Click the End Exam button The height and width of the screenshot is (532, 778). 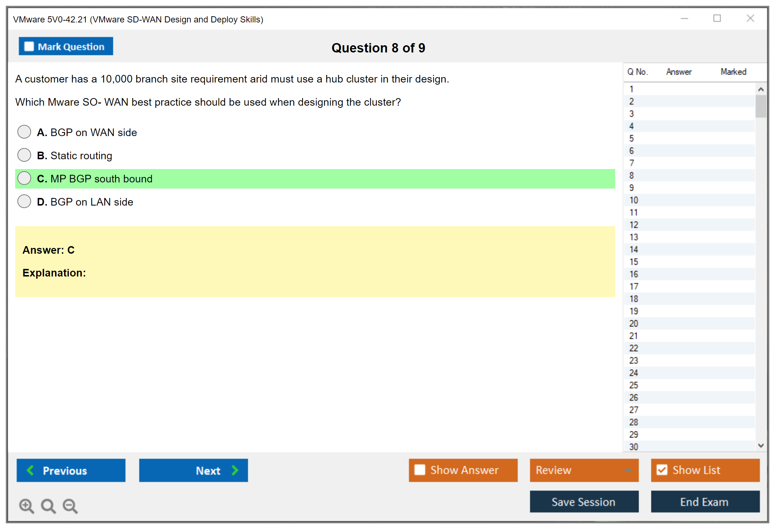[705, 502]
